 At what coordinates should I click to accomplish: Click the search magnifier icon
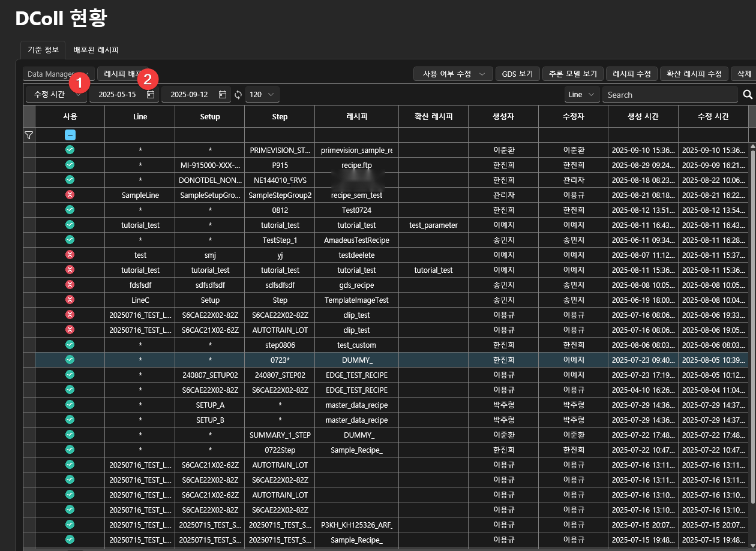(747, 95)
